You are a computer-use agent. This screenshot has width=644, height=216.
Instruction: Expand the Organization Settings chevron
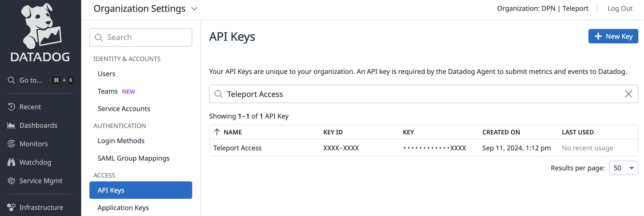click(x=195, y=9)
